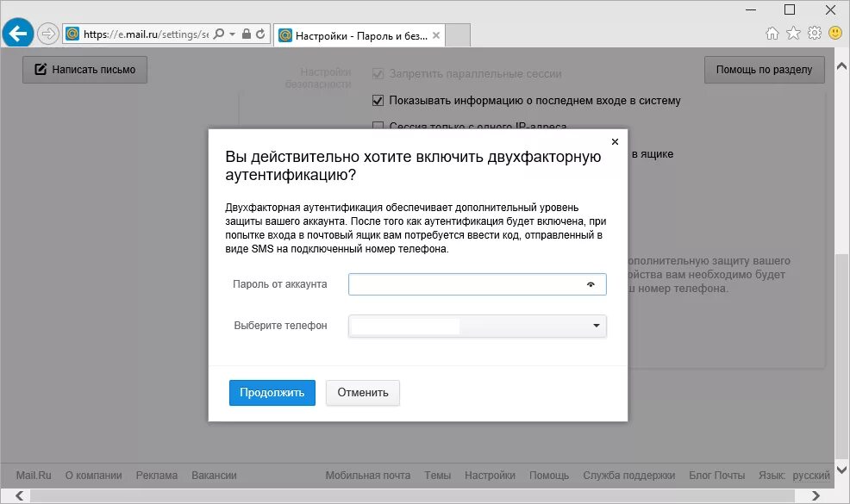This screenshot has width=850, height=504.
Task: Open the Реклама footer link
Action: (x=157, y=476)
